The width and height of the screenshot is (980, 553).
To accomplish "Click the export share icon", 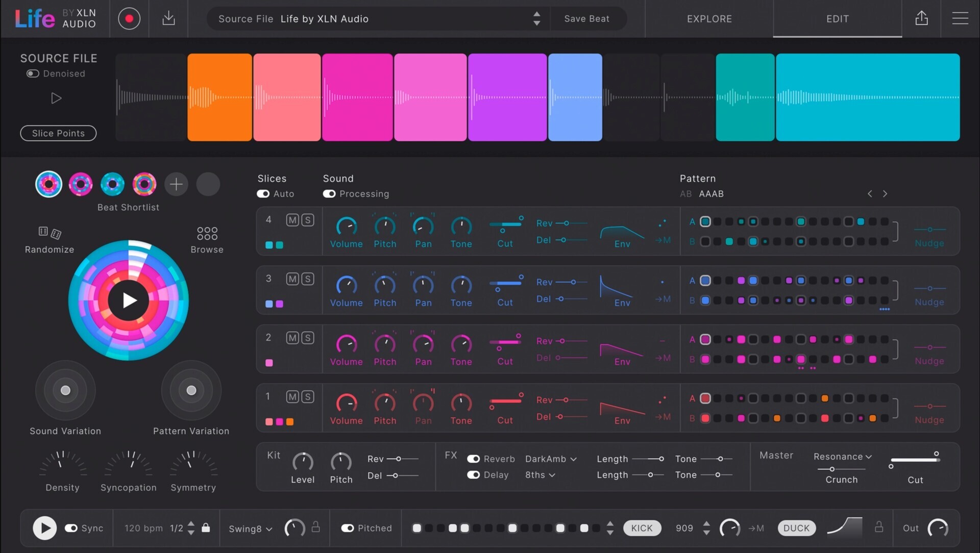I will point(921,18).
